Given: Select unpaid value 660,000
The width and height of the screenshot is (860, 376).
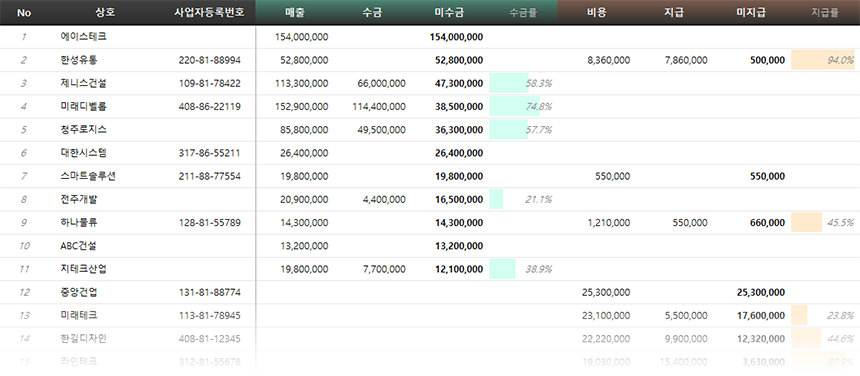Looking at the screenshot, I should (767, 223).
